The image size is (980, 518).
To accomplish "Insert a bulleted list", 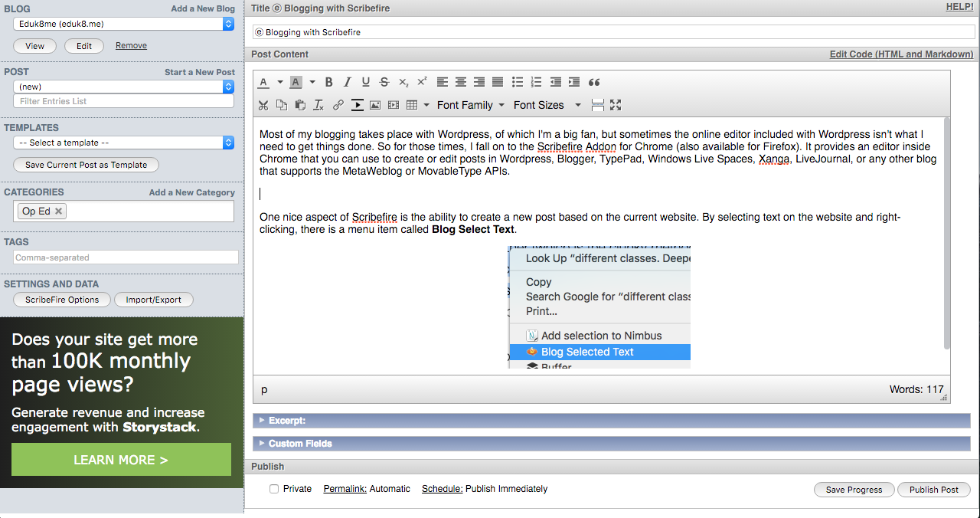I will [x=518, y=82].
